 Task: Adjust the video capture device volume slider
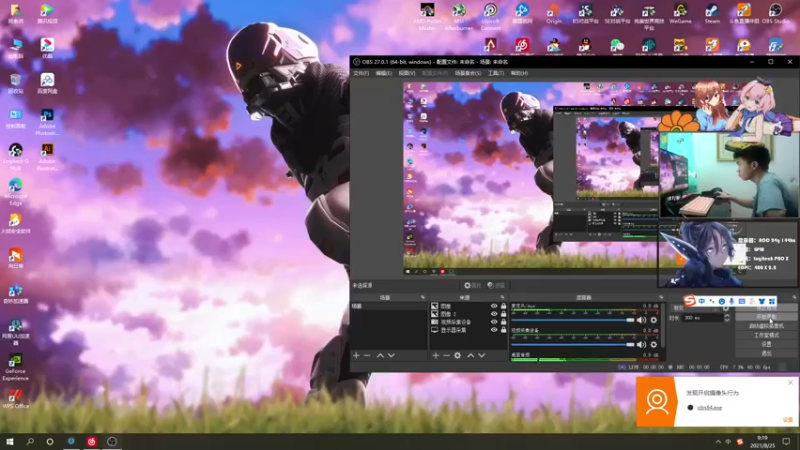point(573,344)
